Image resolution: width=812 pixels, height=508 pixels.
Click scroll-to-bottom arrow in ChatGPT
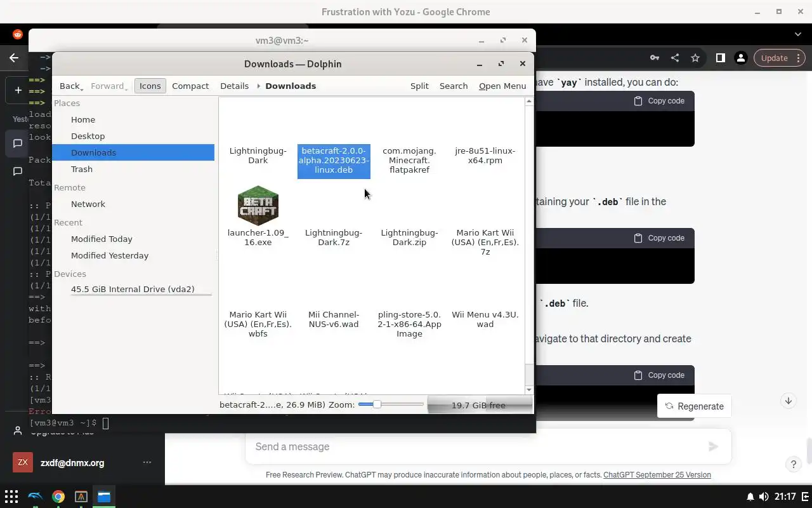click(x=789, y=401)
